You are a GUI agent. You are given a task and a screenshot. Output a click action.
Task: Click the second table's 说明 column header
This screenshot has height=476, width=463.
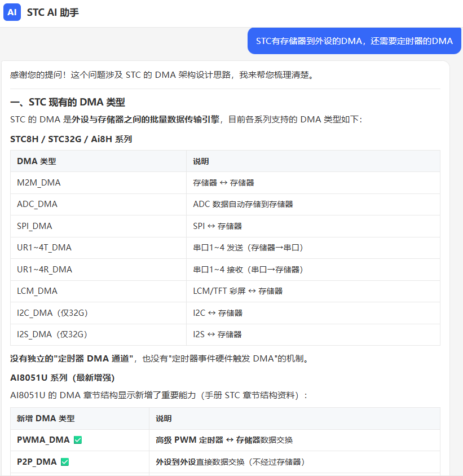(x=294, y=418)
